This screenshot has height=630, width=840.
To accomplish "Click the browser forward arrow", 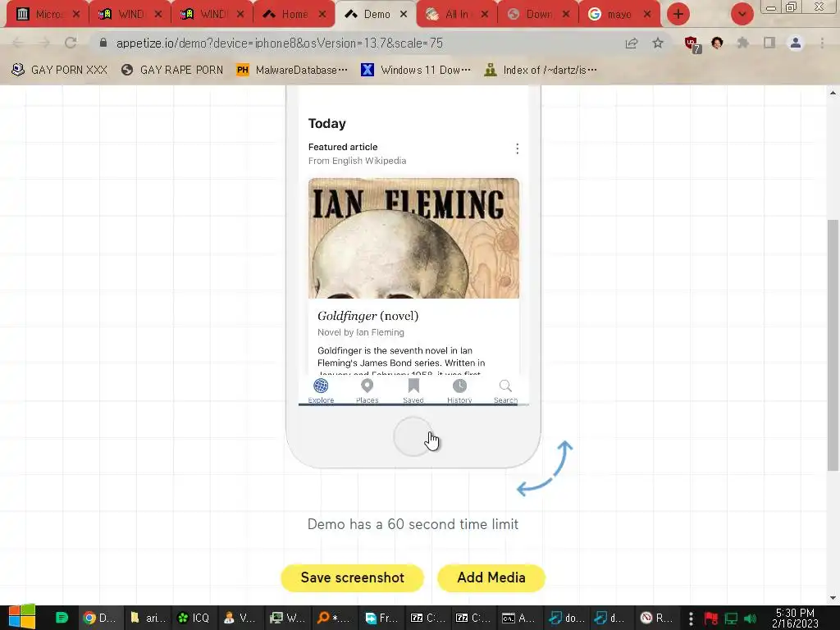I will tap(44, 43).
